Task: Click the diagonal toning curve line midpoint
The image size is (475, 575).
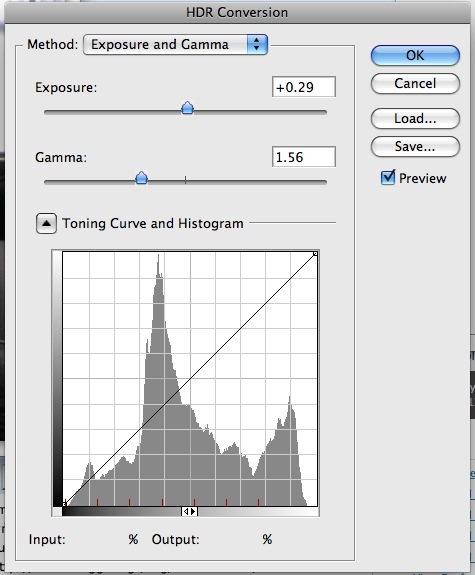Action: click(x=190, y=379)
